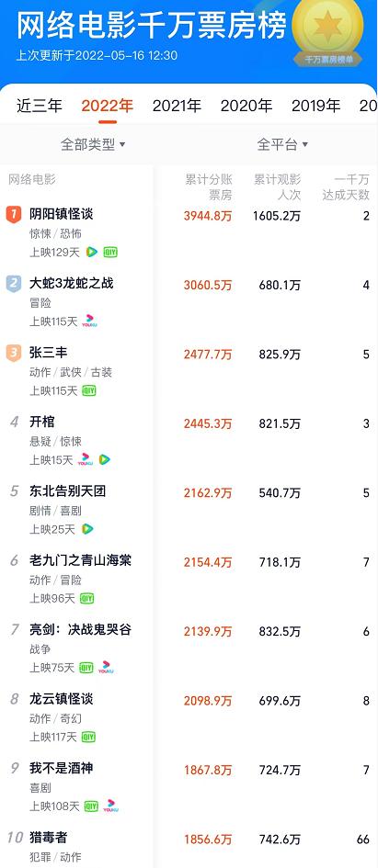Viewport: 378px width, 868px height.
Task: Tap the iQIYI logo under 龙云镇怪谈
Action: (x=88, y=737)
